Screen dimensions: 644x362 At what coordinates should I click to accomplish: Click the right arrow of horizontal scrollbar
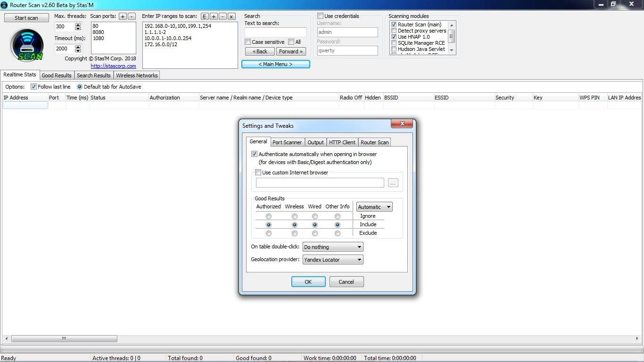pyautogui.click(x=638, y=339)
